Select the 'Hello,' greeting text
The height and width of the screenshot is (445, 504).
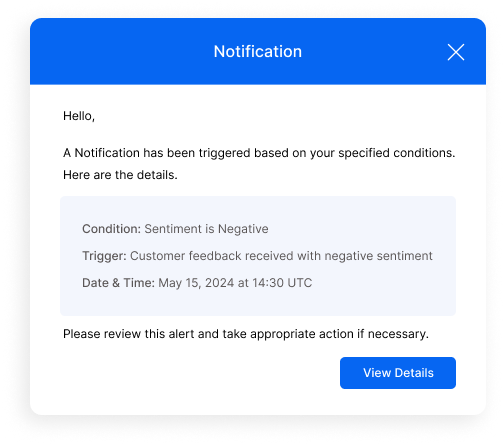pos(79,116)
